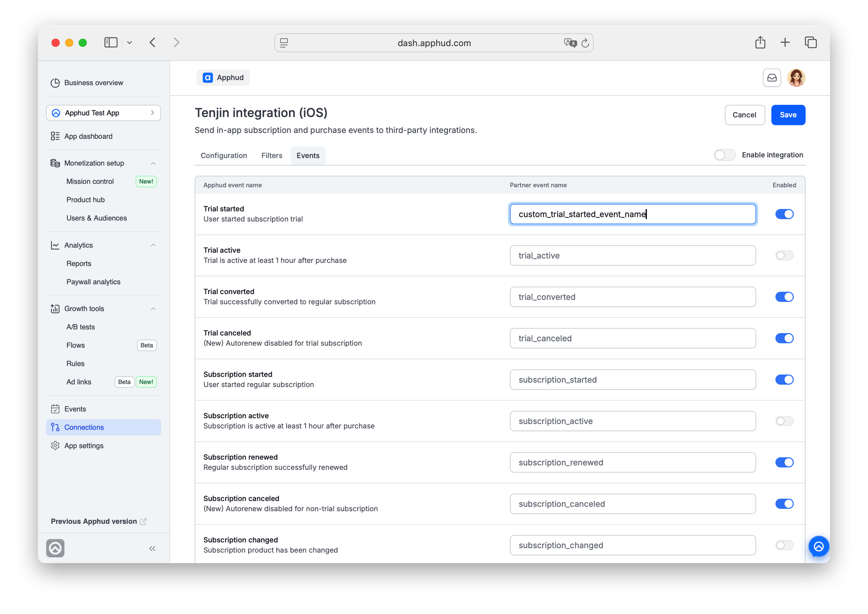Select the Events tab

[308, 155]
